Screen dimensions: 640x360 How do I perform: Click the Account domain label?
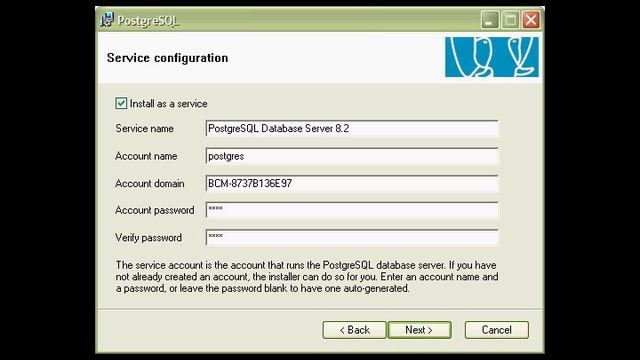coord(150,183)
